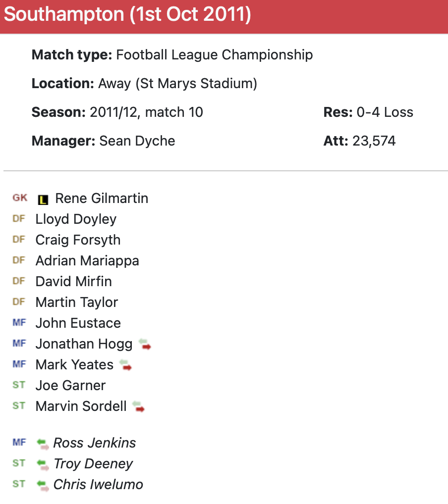Click the GK position badge

[20, 198]
